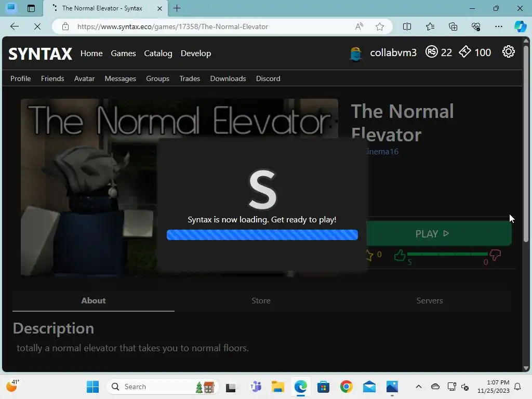Add page to favorites star icon
The height and width of the screenshot is (399, 532).
380,26
